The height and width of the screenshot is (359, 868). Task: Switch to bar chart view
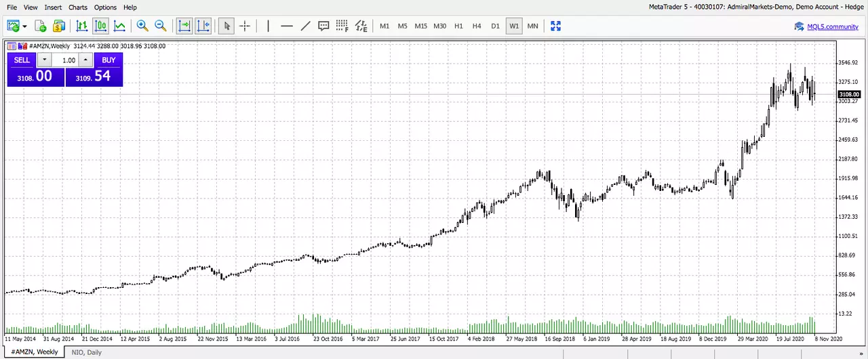click(x=82, y=26)
